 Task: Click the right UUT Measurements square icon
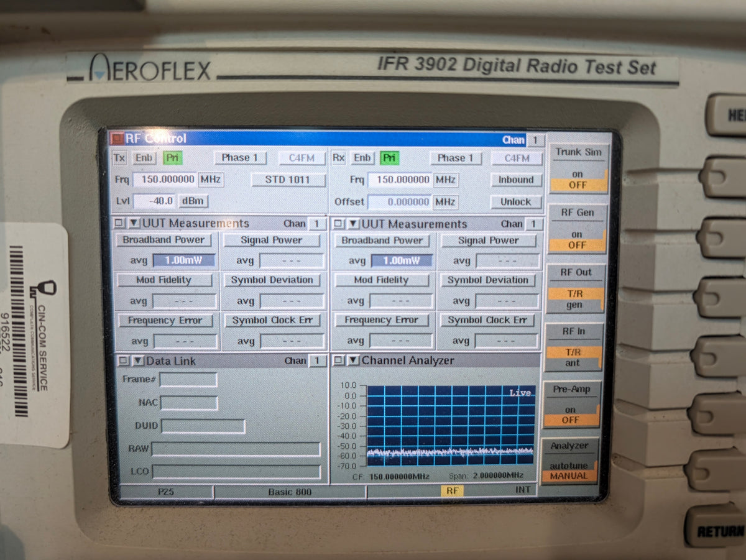[338, 224]
